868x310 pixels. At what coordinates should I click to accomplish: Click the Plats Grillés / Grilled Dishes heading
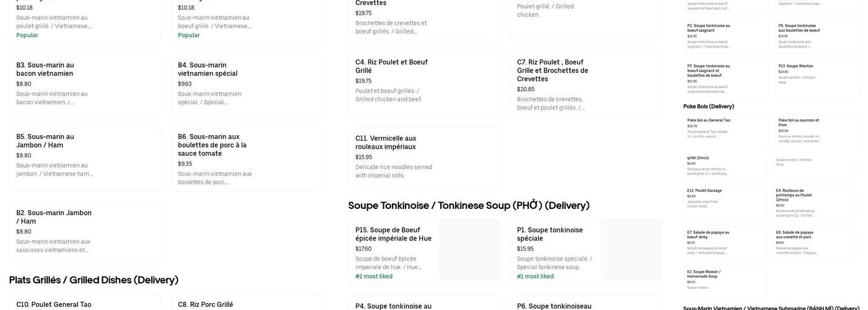coord(94,280)
